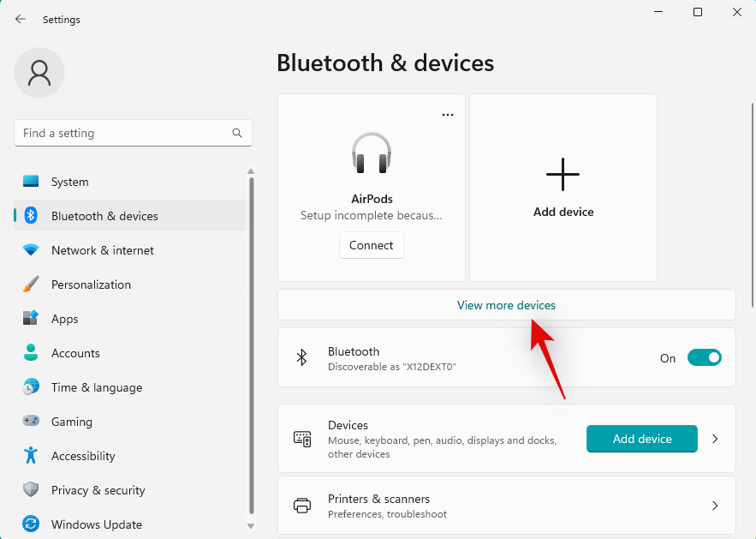Click the Bluetooth & devices page heading
The width and height of the screenshot is (756, 539).
click(x=385, y=63)
